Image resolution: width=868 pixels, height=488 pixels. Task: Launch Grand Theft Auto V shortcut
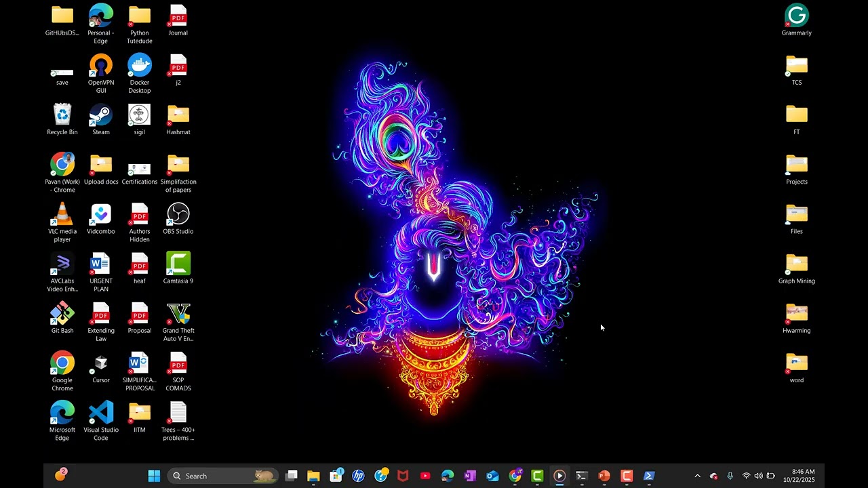point(178,313)
